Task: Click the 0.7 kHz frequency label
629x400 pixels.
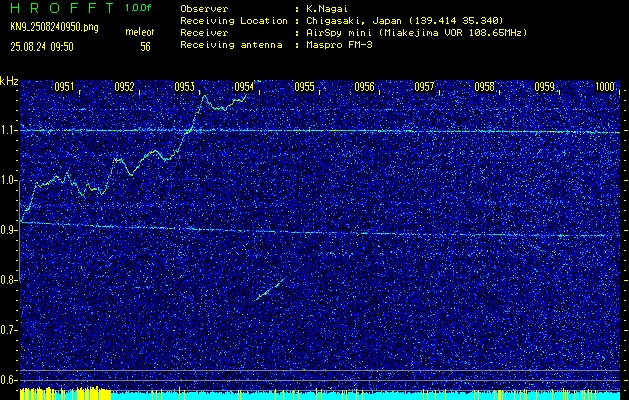Action: 8,330
